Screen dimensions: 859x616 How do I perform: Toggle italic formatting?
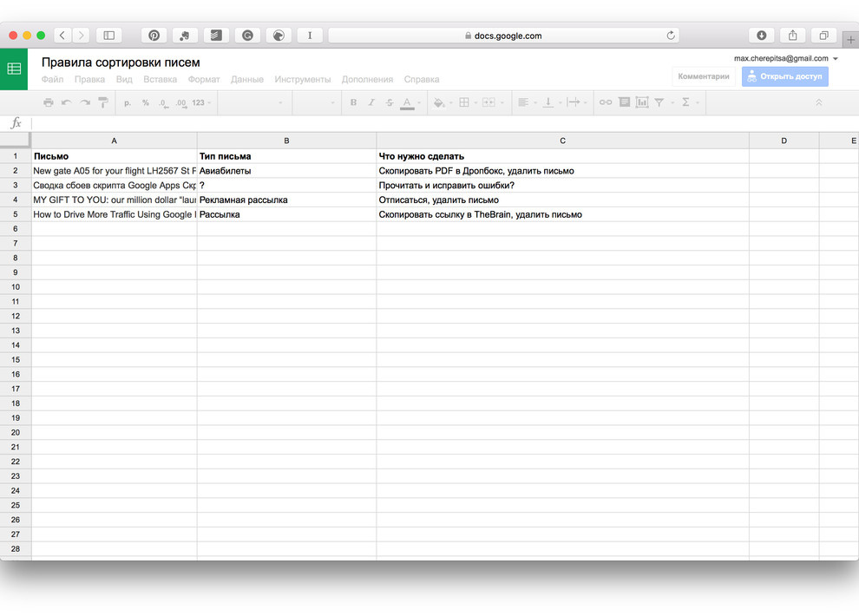pos(371,102)
